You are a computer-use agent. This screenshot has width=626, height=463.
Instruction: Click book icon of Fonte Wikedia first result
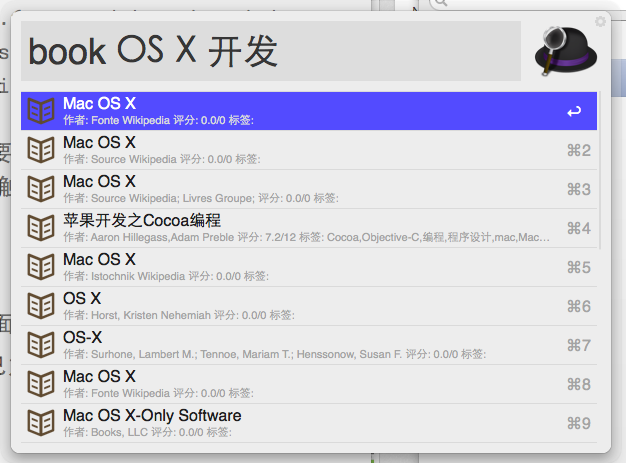41,111
